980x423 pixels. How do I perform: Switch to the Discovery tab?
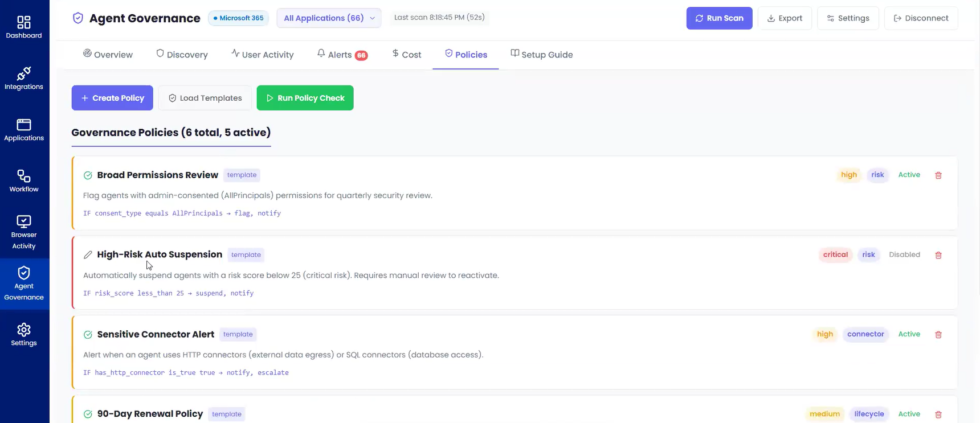[182, 55]
